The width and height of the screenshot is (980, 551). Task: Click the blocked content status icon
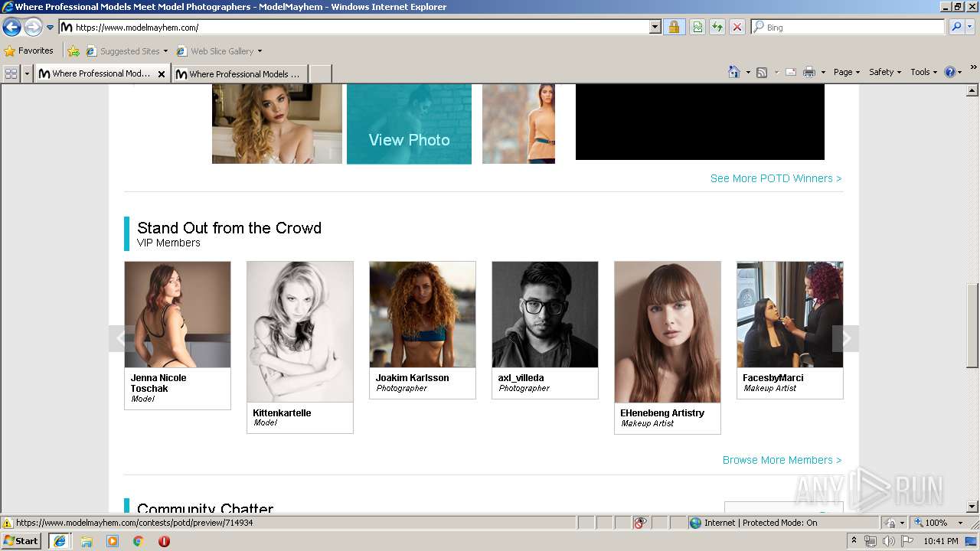pyautogui.click(x=640, y=523)
